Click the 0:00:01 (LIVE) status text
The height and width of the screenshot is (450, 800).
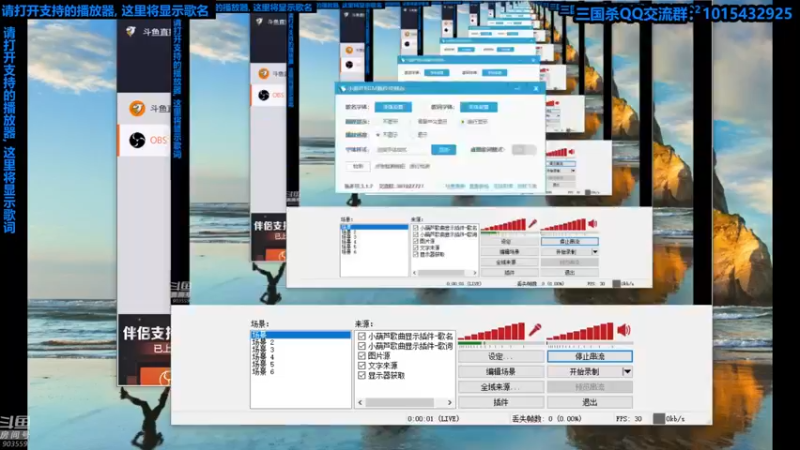[433, 418]
